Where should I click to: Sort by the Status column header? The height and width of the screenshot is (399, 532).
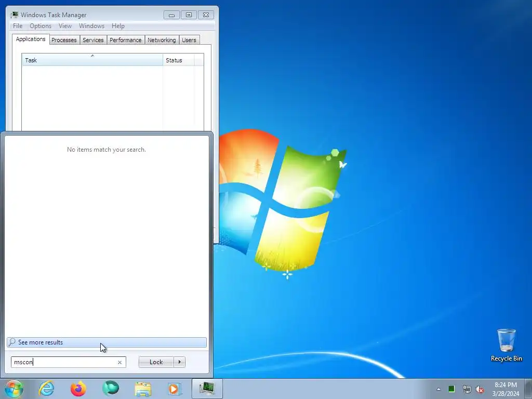[179, 60]
